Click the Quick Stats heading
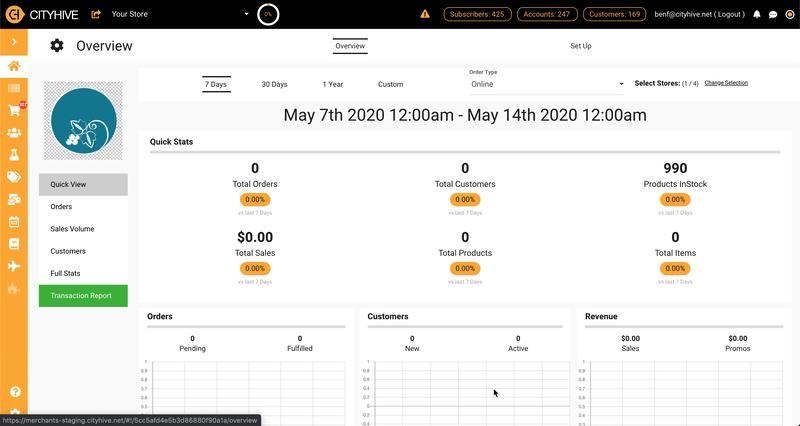The image size is (800, 426). tap(171, 142)
